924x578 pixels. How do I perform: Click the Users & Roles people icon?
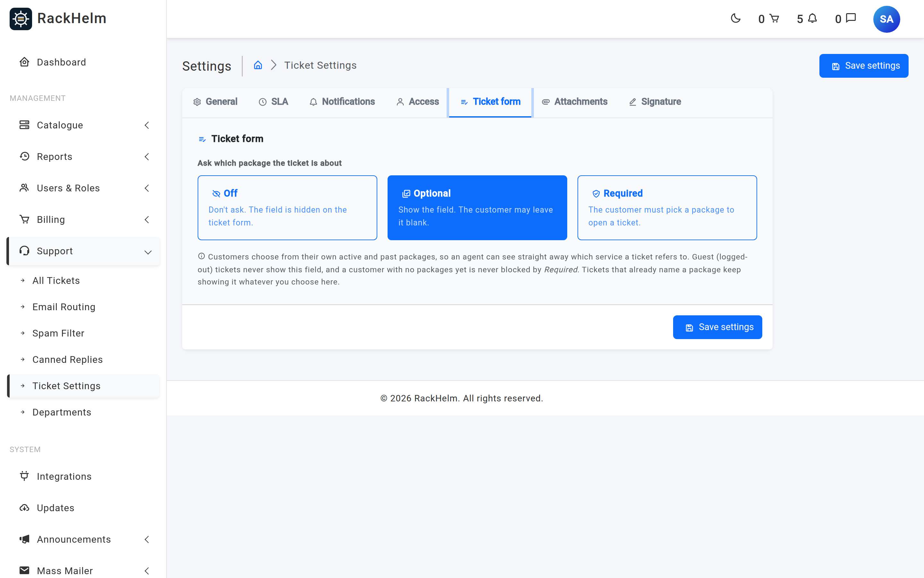[x=24, y=188]
